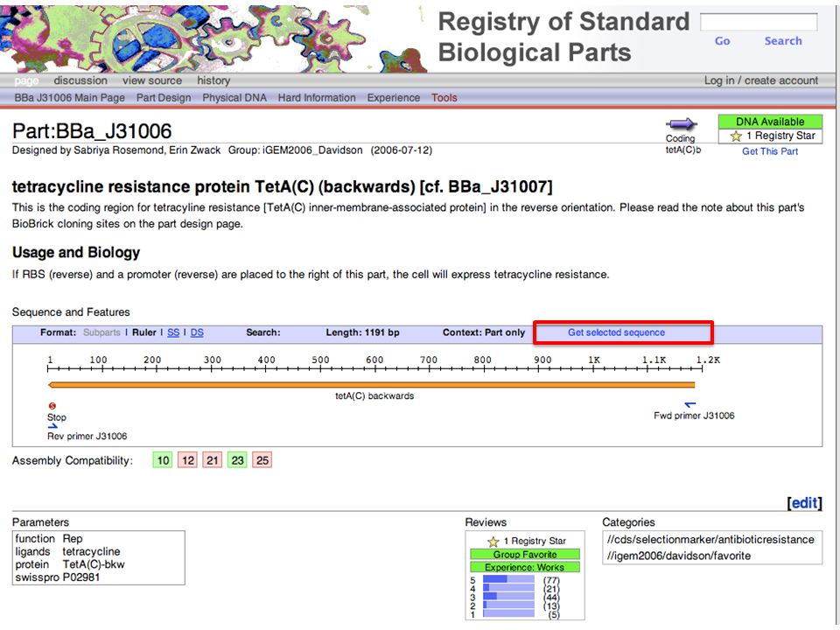Image resolution: width=840 pixels, height=630 pixels.
Task: Switch format to DS view
Action: 197,332
